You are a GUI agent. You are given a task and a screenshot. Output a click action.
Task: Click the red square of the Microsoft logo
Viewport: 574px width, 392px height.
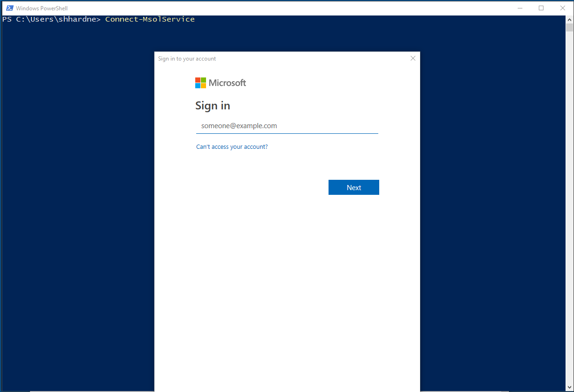point(198,80)
